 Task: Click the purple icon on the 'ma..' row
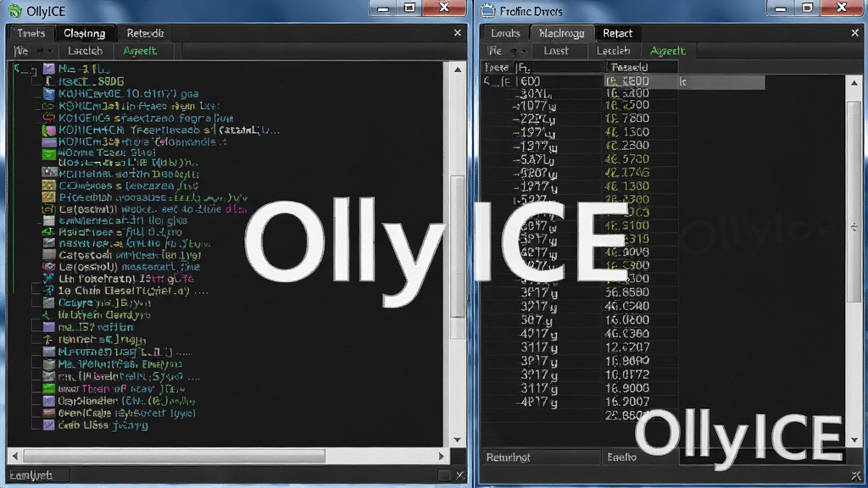tap(48, 327)
